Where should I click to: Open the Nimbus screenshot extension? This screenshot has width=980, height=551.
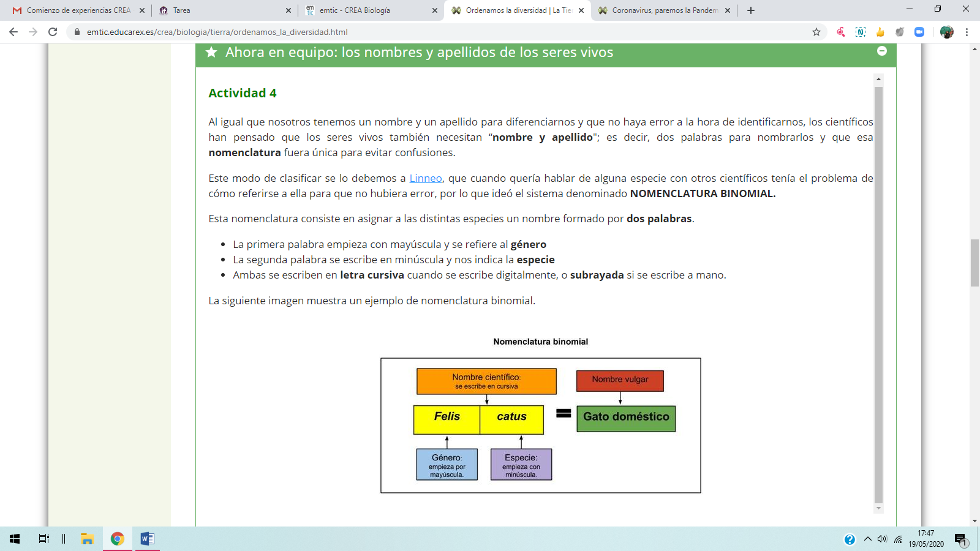tap(861, 32)
